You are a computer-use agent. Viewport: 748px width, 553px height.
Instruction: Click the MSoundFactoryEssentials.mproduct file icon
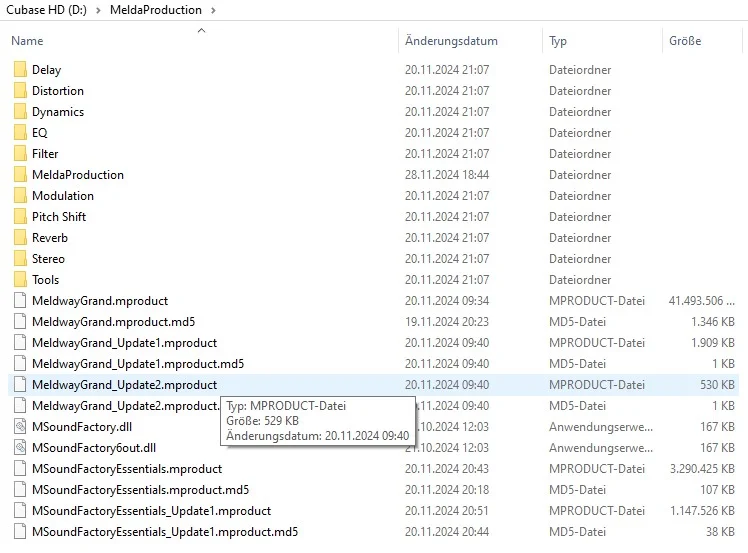[x=20, y=469]
